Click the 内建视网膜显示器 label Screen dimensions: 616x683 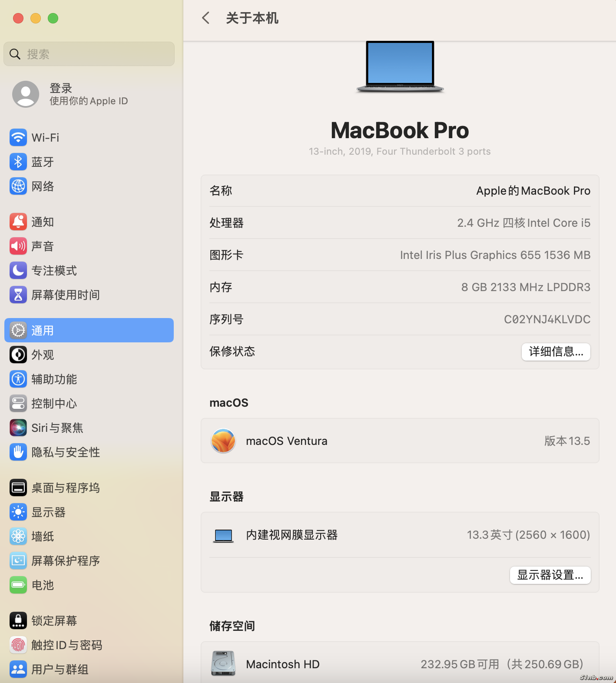coord(292,535)
